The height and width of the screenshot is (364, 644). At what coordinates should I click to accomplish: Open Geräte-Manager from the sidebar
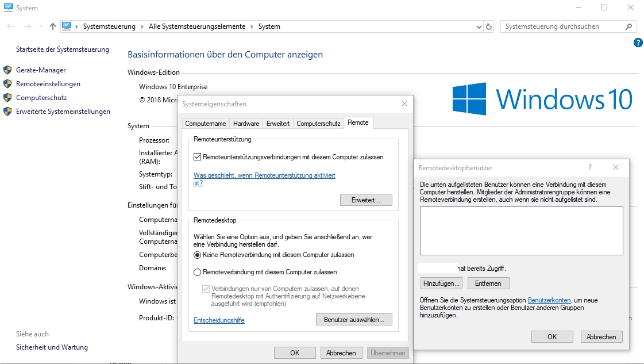click(41, 70)
